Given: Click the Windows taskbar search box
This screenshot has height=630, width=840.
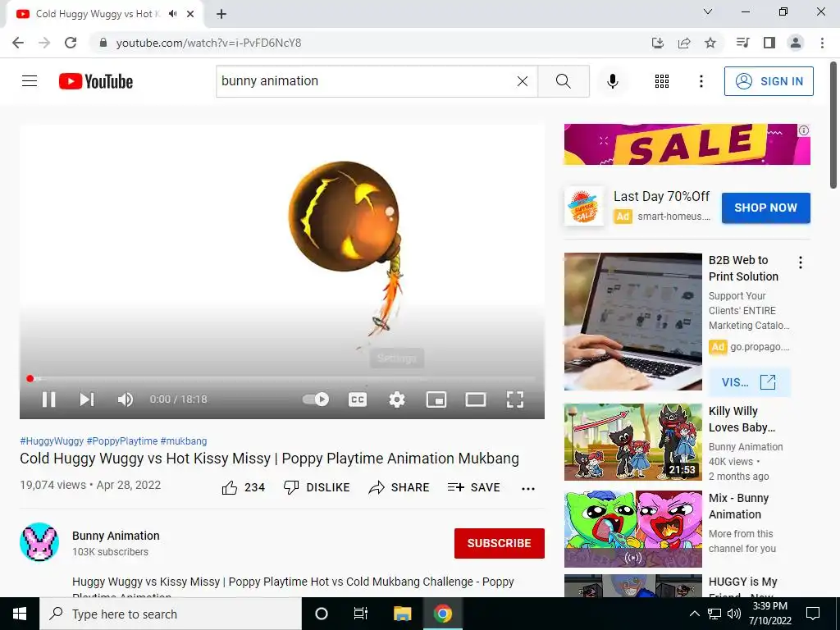Looking at the screenshot, I should pyautogui.click(x=171, y=614).
